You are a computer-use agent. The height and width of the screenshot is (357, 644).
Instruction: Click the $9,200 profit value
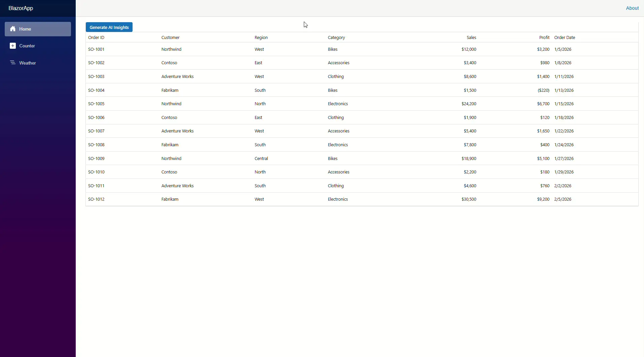click(x=543, y=199)
